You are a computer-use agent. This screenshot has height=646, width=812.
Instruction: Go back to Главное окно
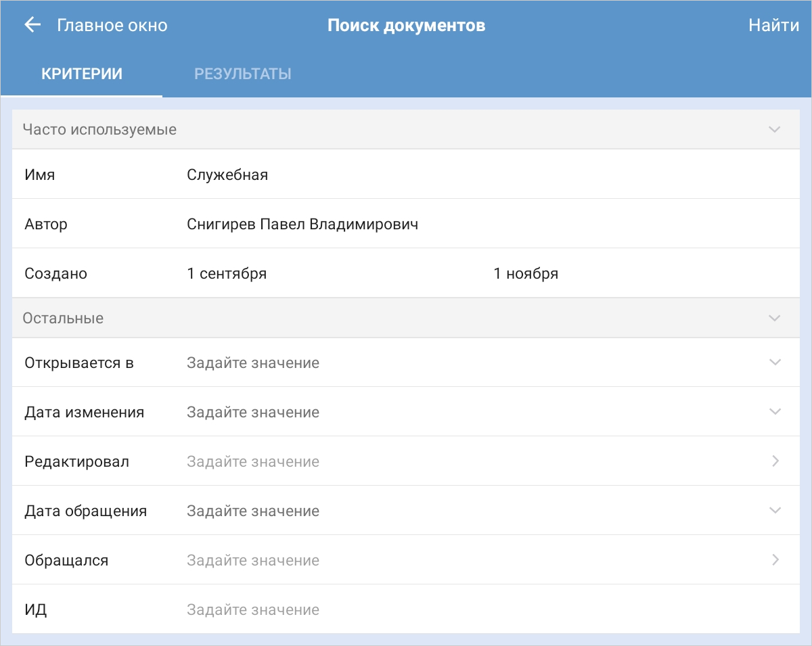[x=112, y=26]
